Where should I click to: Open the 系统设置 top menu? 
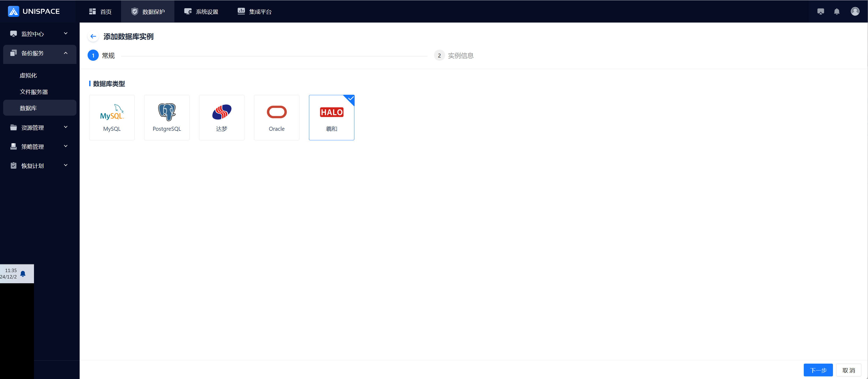(201, 11)
